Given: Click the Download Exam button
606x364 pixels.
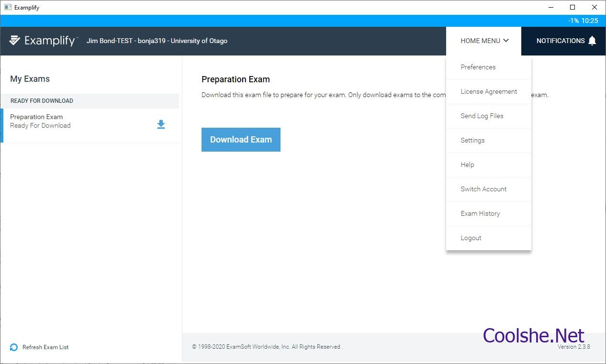Looking at the screenshot, I should pos(241,140).
